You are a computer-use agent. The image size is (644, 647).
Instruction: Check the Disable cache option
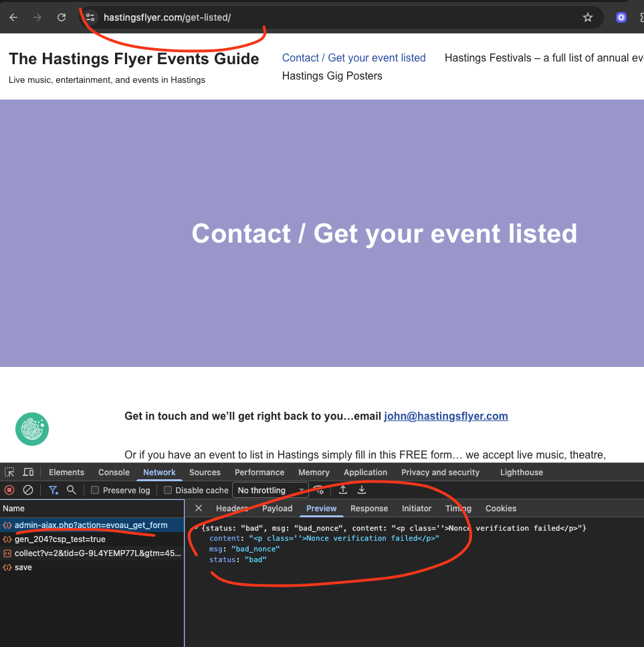(x=169, y=491)
